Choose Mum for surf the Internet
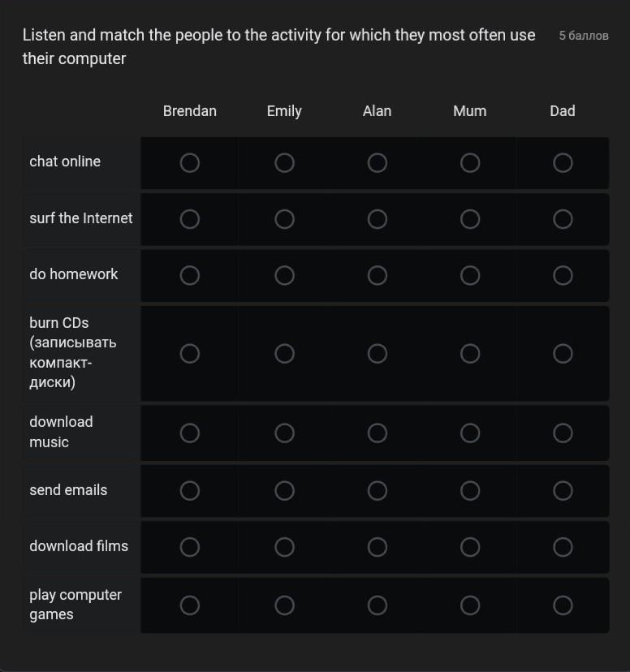This screenshot has height=672, width=630. point(470,219)
